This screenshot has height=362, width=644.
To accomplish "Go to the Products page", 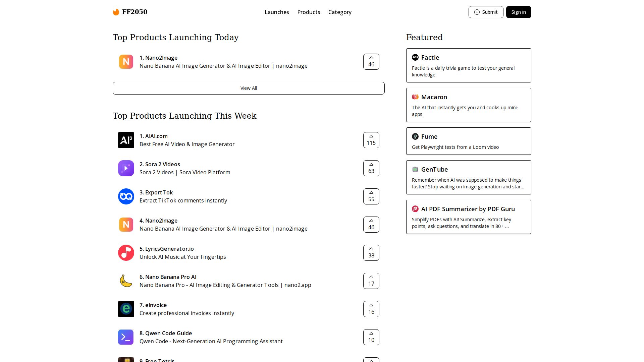I will pos(309,12).
